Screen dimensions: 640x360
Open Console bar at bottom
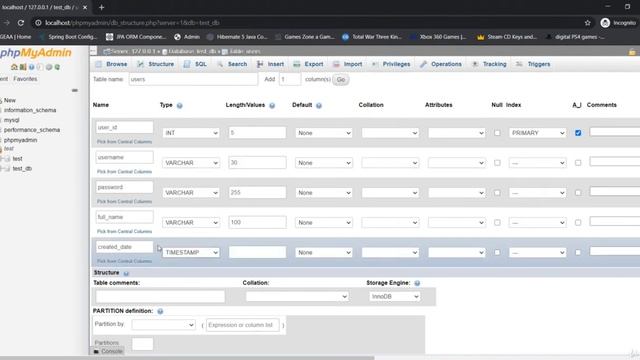tap(108, 351)
